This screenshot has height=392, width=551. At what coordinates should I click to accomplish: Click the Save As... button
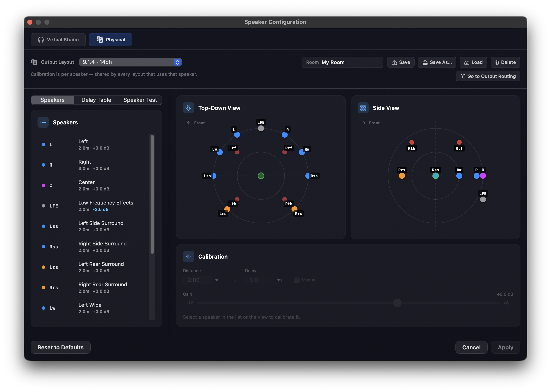click(437, 62)
